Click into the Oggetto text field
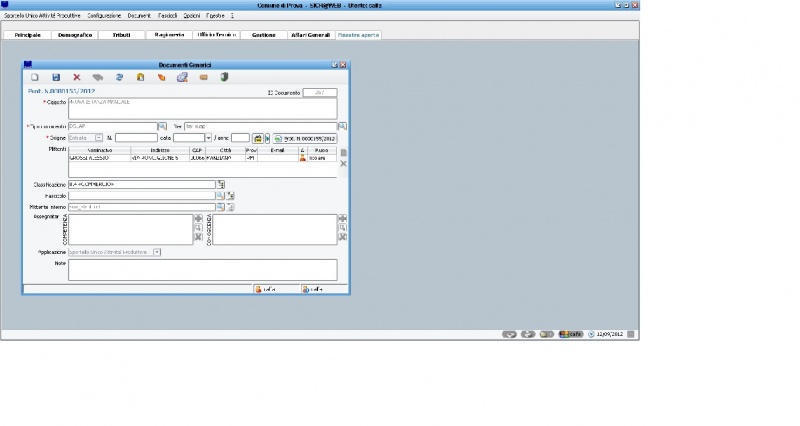The width and height of the screenshot is (800, 426). click(x=202, y=108)
